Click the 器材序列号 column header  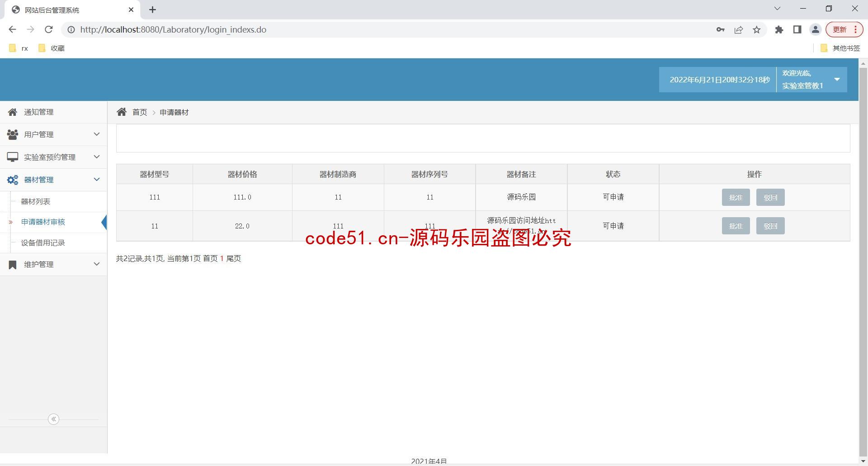point(429,174)
